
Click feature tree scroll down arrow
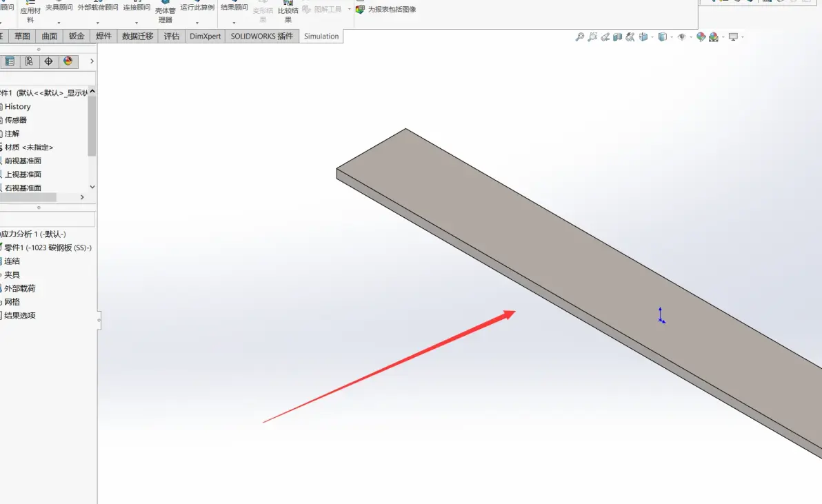tap(92, 187)
